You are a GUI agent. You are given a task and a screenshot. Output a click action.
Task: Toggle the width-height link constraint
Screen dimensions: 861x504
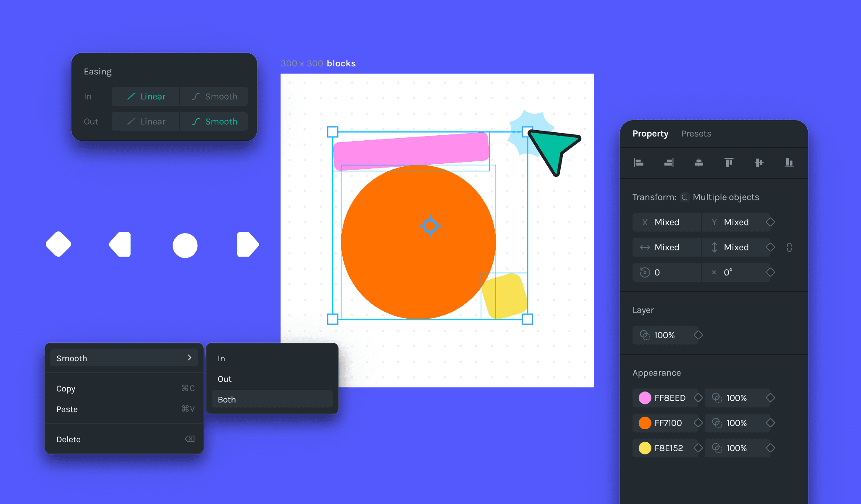point(789,247)
